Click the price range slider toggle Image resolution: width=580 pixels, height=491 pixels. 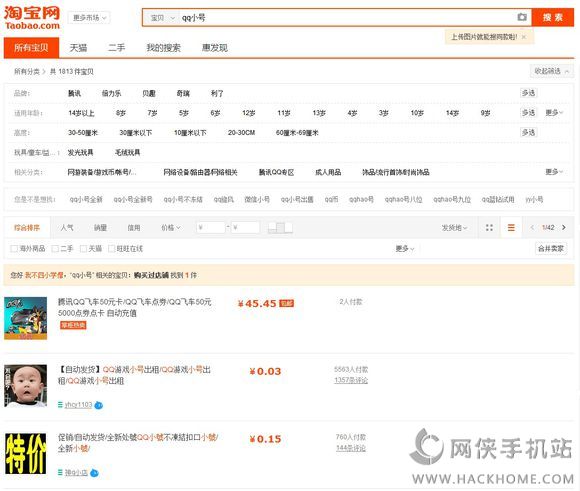[x=280, y=228]
